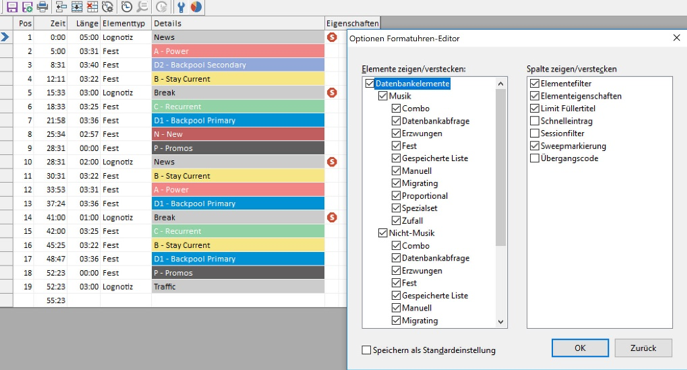Click the insert row icon with down arrow
The image size is (687, 370).
pyautogui.click(x=77, y=7)
